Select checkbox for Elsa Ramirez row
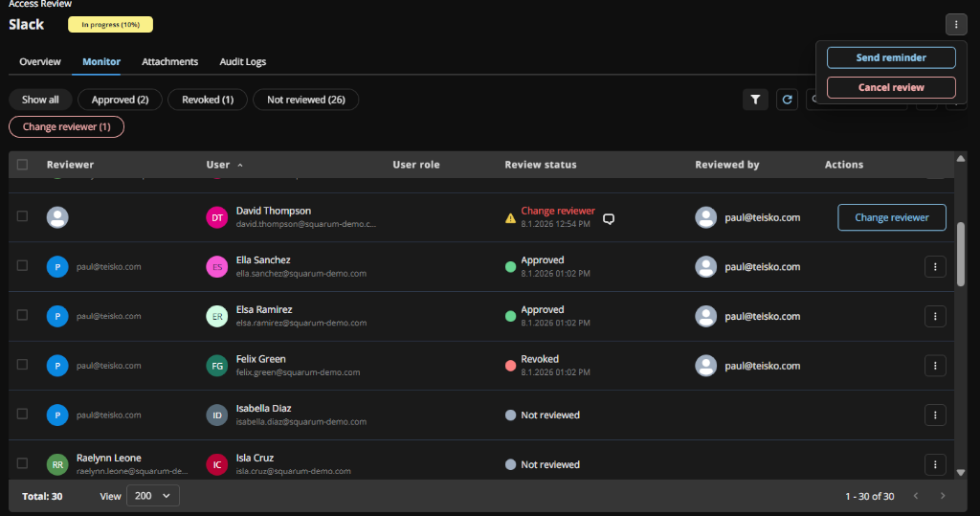Viewport: 980px width, 516px height. click(23, 315)
